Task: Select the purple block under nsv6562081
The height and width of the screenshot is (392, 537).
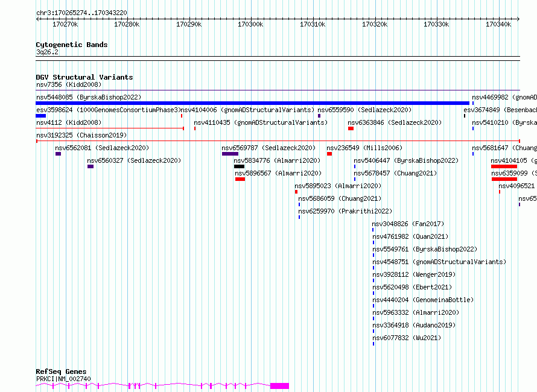Action: (58, 154)
